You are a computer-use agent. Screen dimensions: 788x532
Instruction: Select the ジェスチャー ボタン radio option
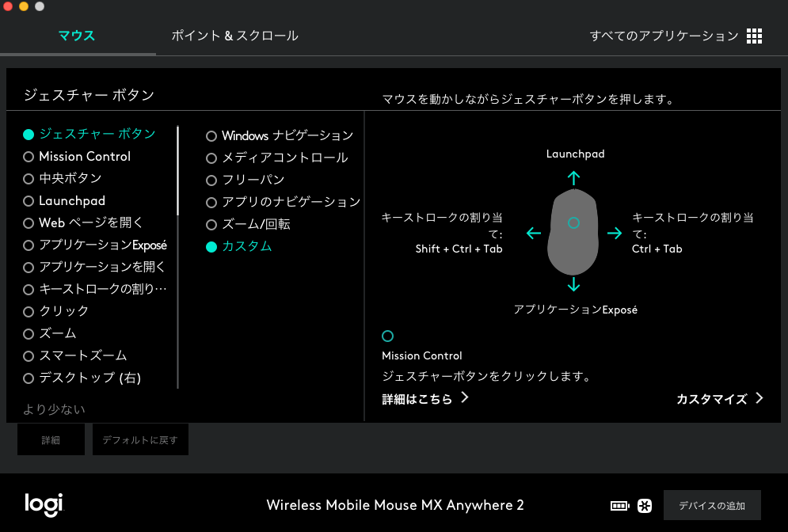89,134
